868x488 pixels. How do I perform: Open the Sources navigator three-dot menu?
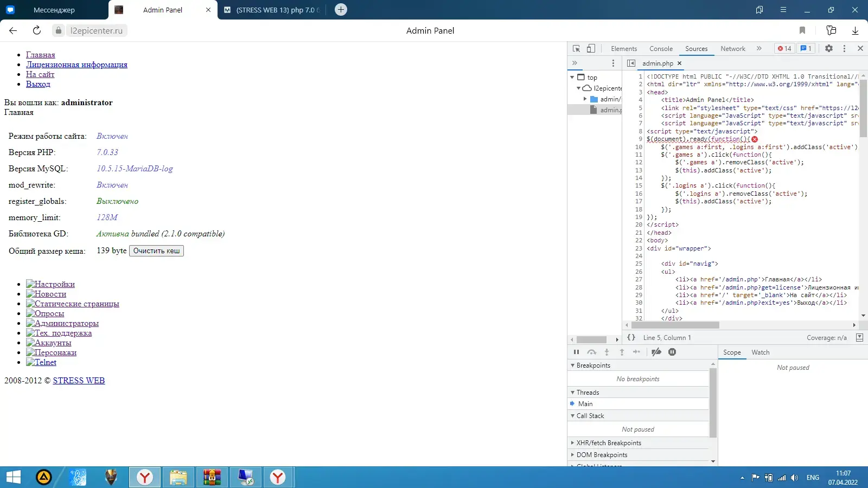click(x=613, y=63)
